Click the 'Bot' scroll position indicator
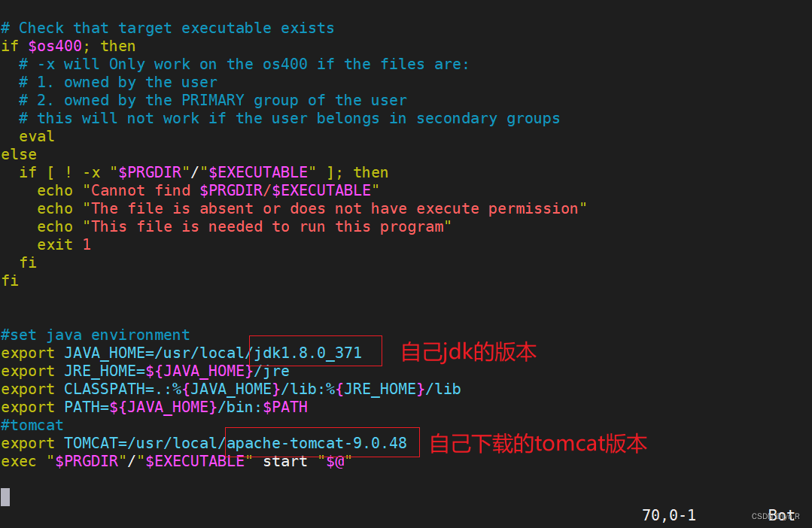Image resolution: width=812 pixels, height=528 pixels. click(x=781, y=515)
